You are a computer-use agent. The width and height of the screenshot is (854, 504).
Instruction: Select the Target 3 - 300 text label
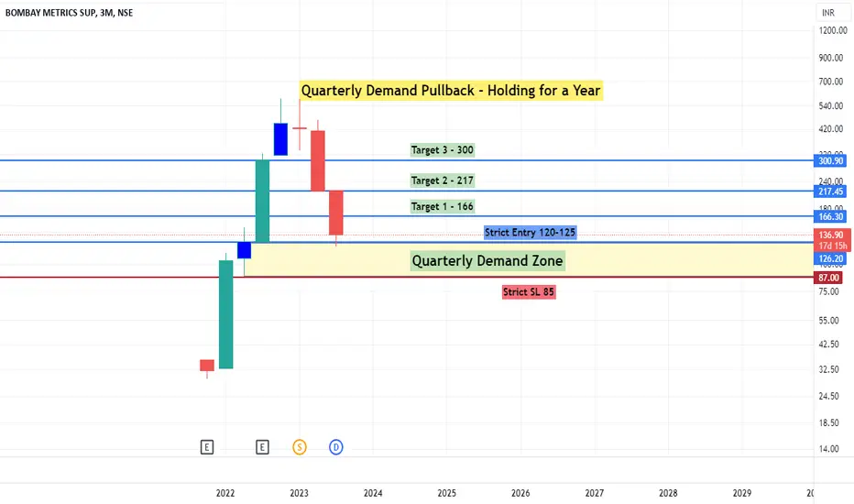click(443, 149)
